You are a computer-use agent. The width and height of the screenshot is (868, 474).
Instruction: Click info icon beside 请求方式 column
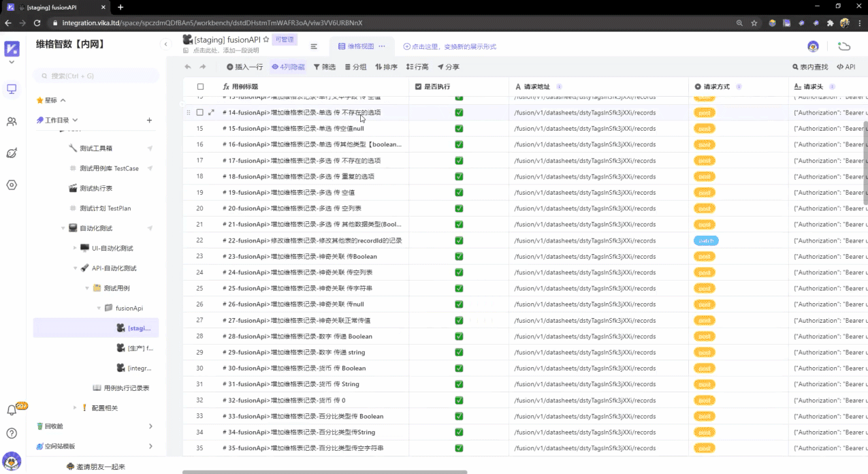(739, 87)
